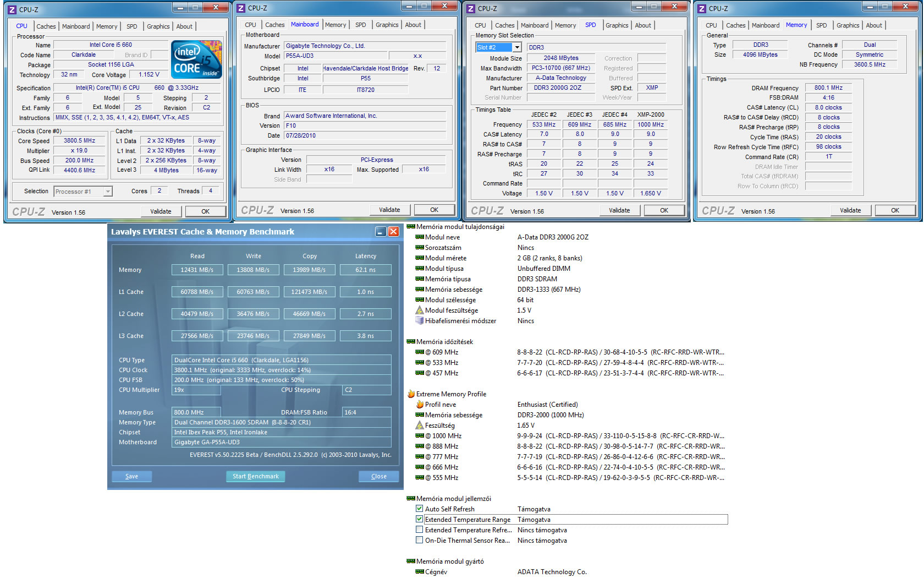924x578 pixels.
Task: Click the Part Number DDR3 2000G 2OZ field
Action: pos(561,88)
